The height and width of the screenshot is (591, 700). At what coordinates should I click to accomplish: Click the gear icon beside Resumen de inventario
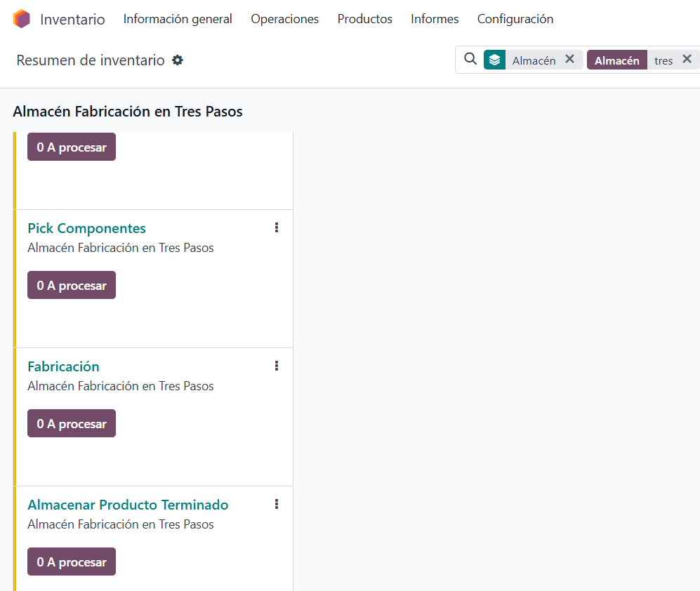[178, 60]
